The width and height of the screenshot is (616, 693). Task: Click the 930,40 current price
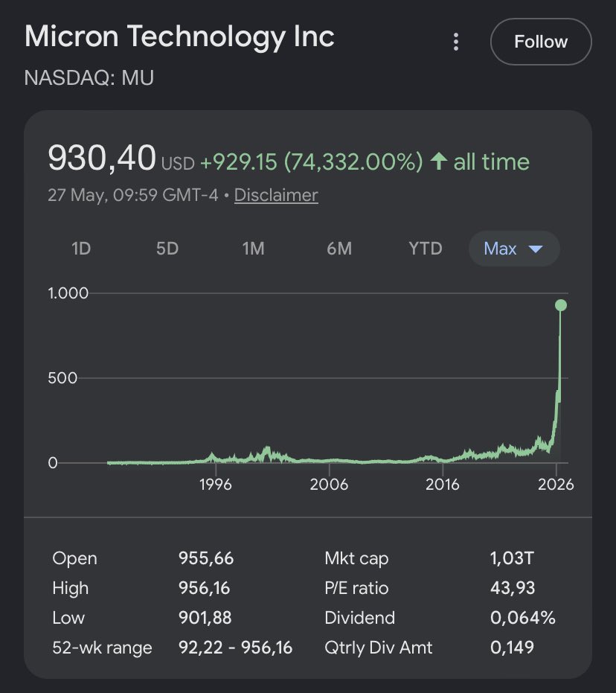pyautogui.click(x=102, y=158)
